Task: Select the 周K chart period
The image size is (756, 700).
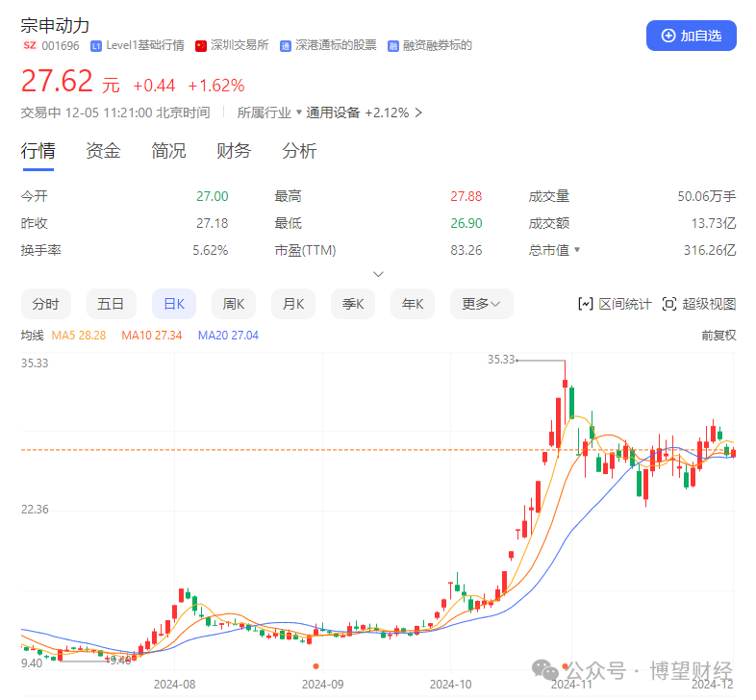Action: (234, 304)
